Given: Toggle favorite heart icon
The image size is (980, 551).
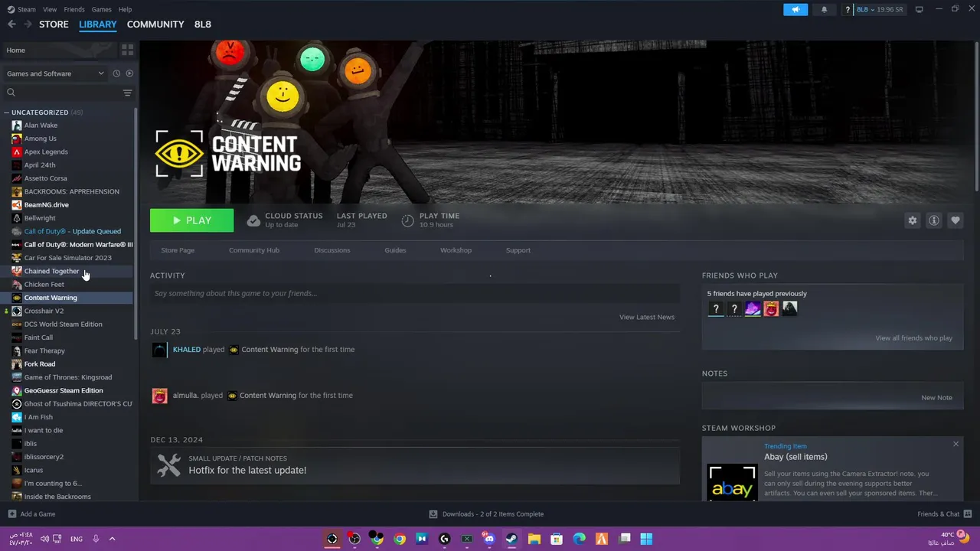Looking at the screenshot, I should click(955, 220).
